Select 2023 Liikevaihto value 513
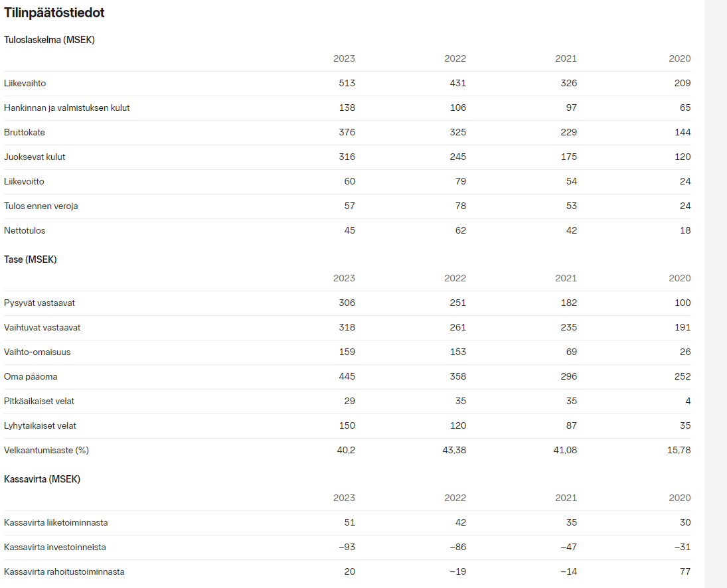The width and height of the screenshot is (727, 588). 347,84
